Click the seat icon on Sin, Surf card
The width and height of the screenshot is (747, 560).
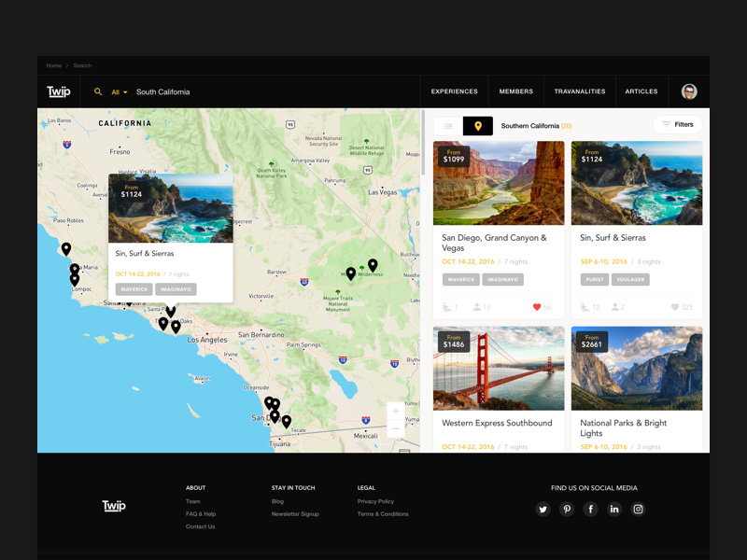pyautogui.click(x=585, y=307)
